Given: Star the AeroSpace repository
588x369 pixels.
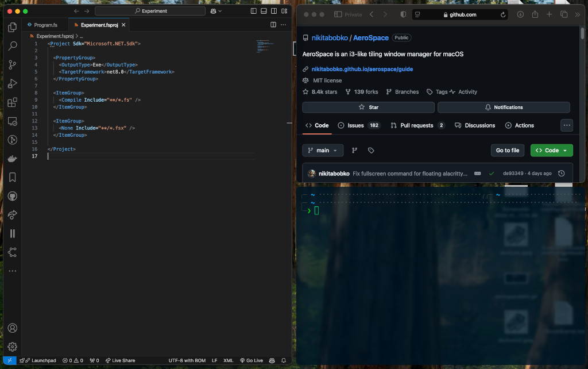Looking at the screenshot, I should tap(368, 107).
